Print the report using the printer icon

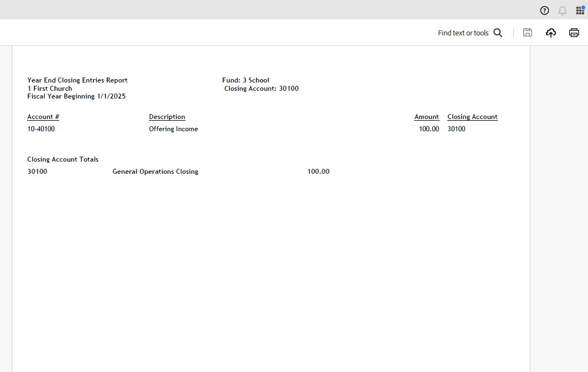coord(574,33)
